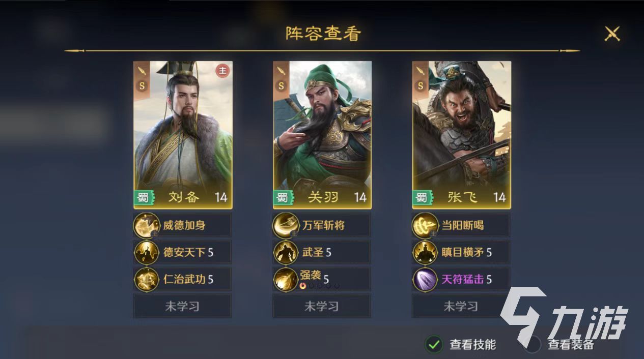Select the 武圣 skill icon
The height and width of the screenshot is (359, 644).
[x=286, y=252]
